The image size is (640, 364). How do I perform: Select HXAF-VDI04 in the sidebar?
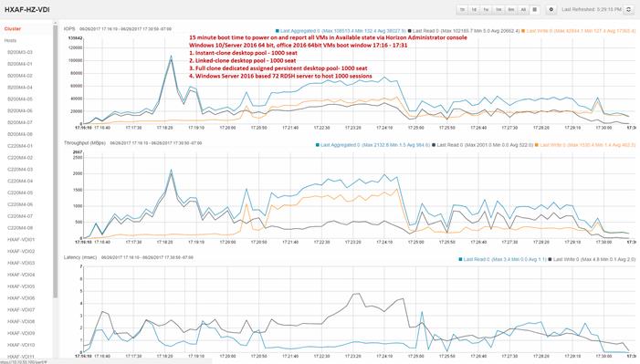(21, 275)
